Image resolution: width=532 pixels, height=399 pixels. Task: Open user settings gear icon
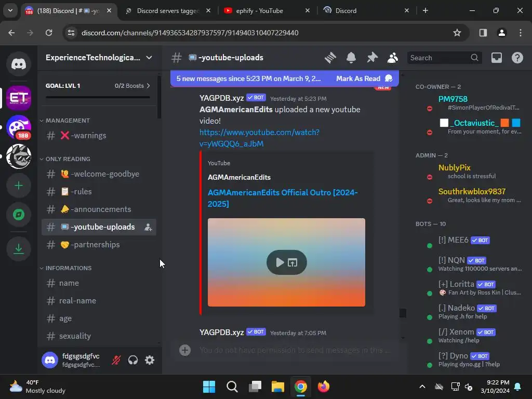pos(150,360)
